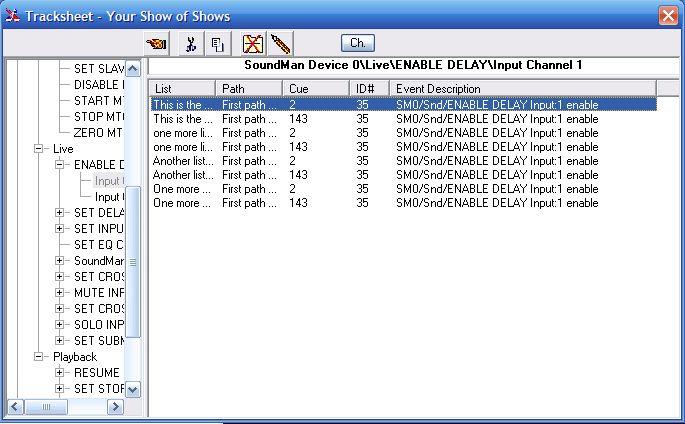This screenshot has width=685, height=424.
Task: Select the ENABLE D tree item label
Action: click(x=99, y=165)
